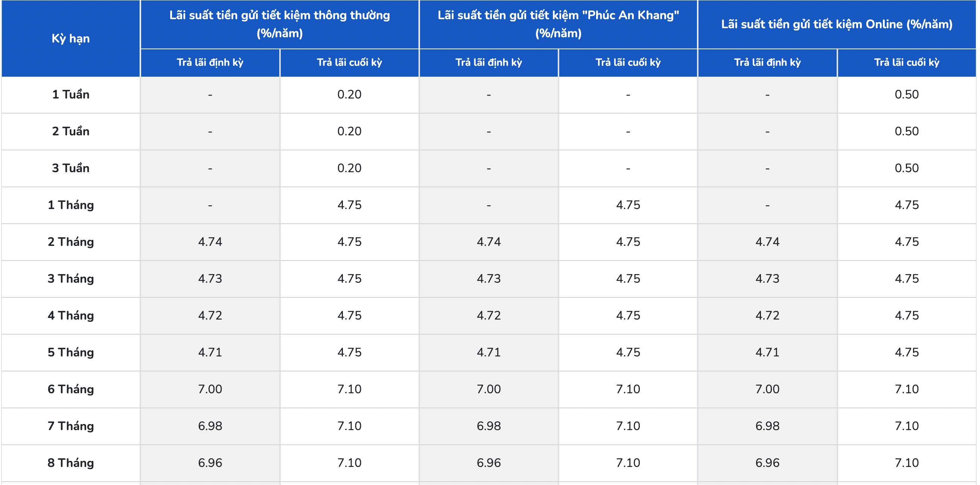The height and width of the screenshot is (485, 980).
Task: Click the "Kỳ hạn" column header
Action: click(x=71, y=38)
